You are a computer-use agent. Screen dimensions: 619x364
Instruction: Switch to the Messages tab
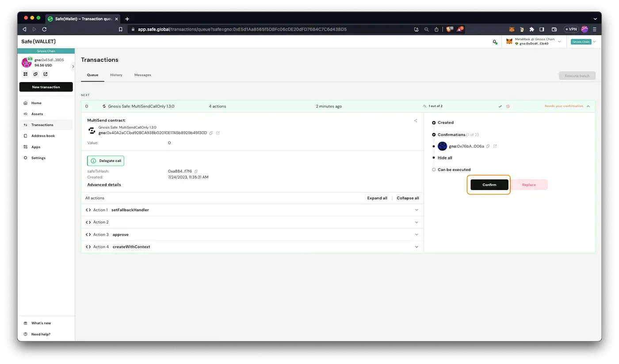point(143,75)
